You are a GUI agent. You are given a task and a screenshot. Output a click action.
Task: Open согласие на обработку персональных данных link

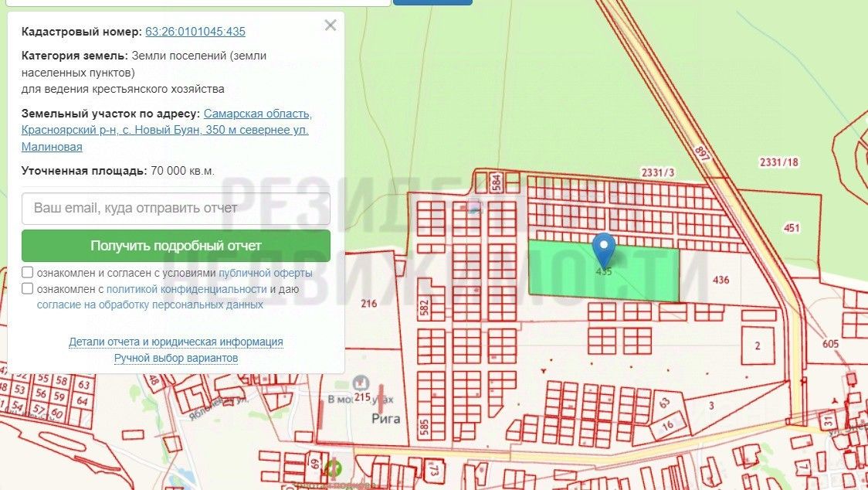pos(150,305)
